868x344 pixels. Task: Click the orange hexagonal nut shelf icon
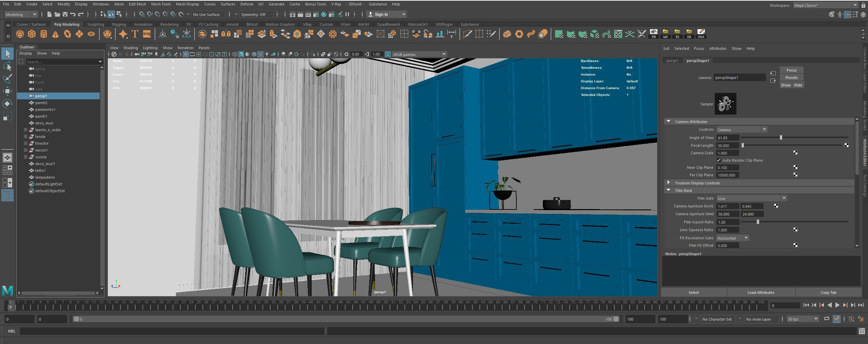(519, 34)
